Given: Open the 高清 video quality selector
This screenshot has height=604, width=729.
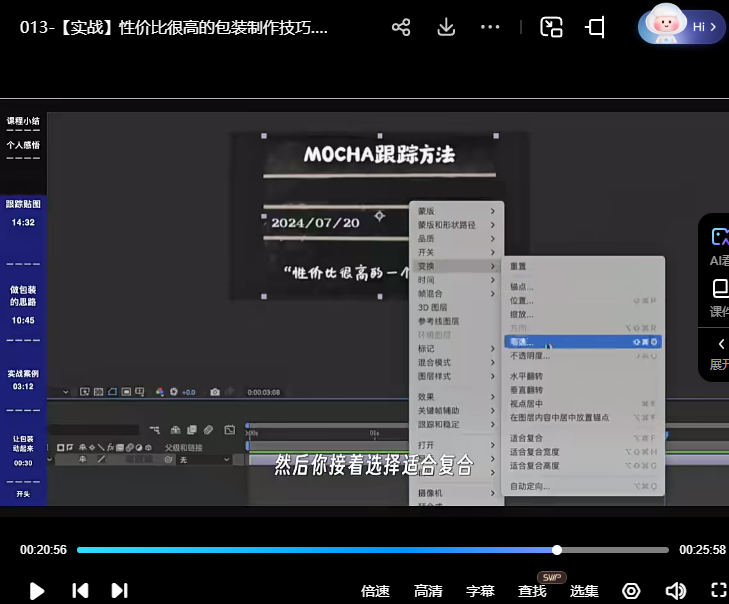Looking at the screenshot, I should (x=428, y=591).
